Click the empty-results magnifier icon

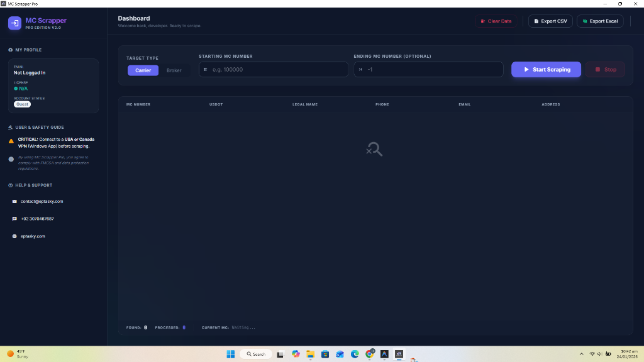pos(374,149)
